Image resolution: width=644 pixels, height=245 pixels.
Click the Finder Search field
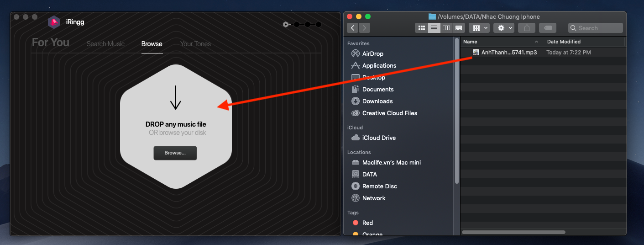click(x=596, y=28)
